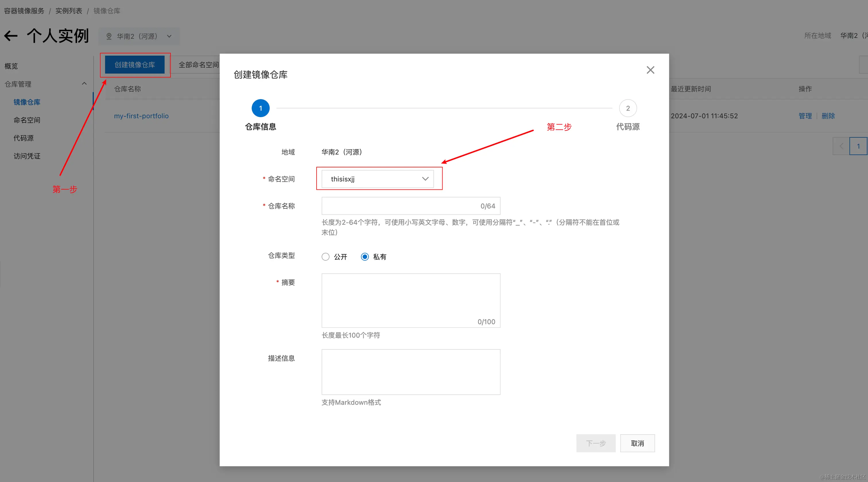Open 命名空间 in the sidebar

tap(27, 120)
